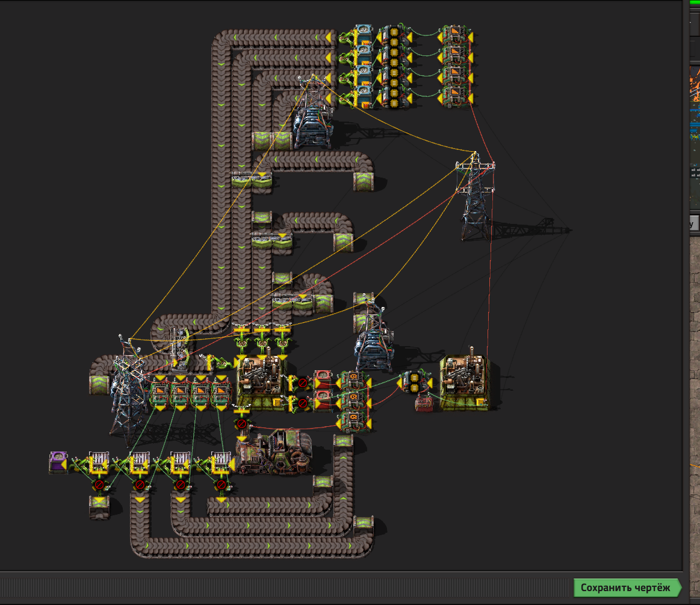This screenshot has width=700, height=605.
Task: Click the middle of three arithmetic combinators
Action: (x=354, y=401)
